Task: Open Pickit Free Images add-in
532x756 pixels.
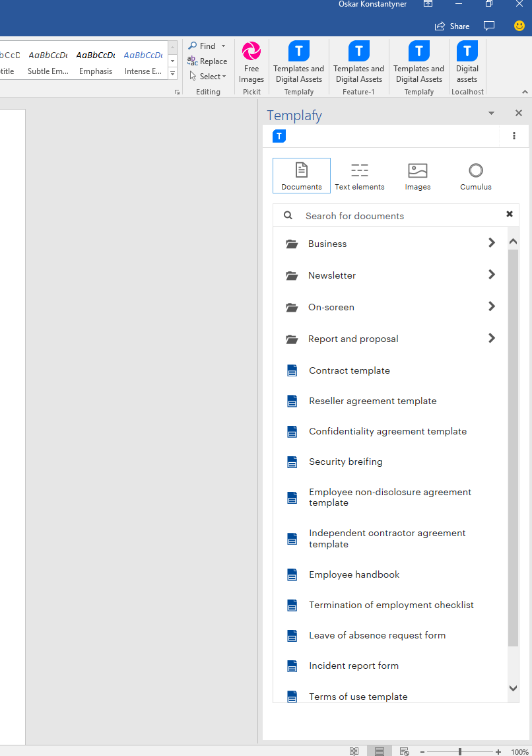Action: [251, 63]
